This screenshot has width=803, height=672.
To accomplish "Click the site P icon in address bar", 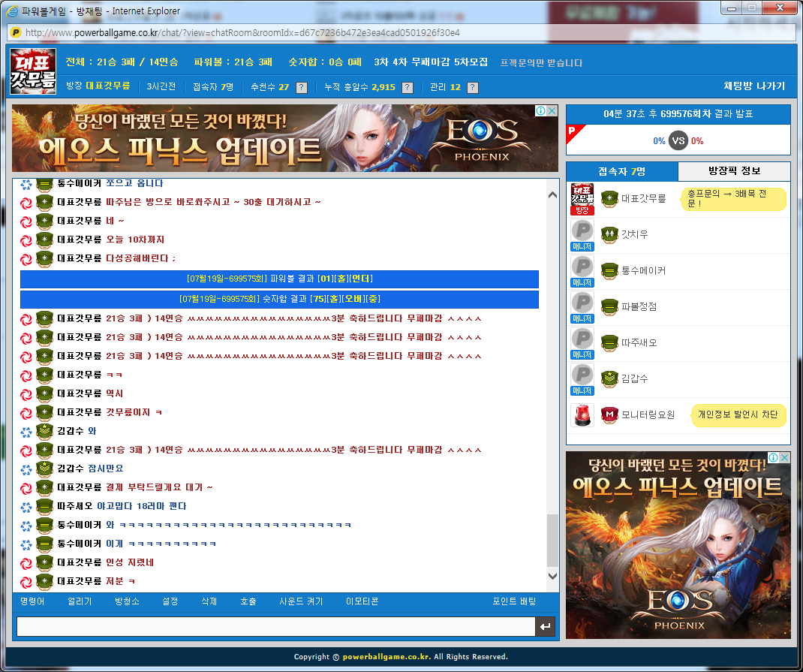I will tap(15, 32).
